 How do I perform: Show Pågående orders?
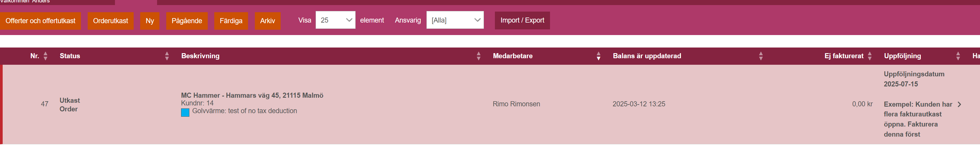tap(186, 20)
